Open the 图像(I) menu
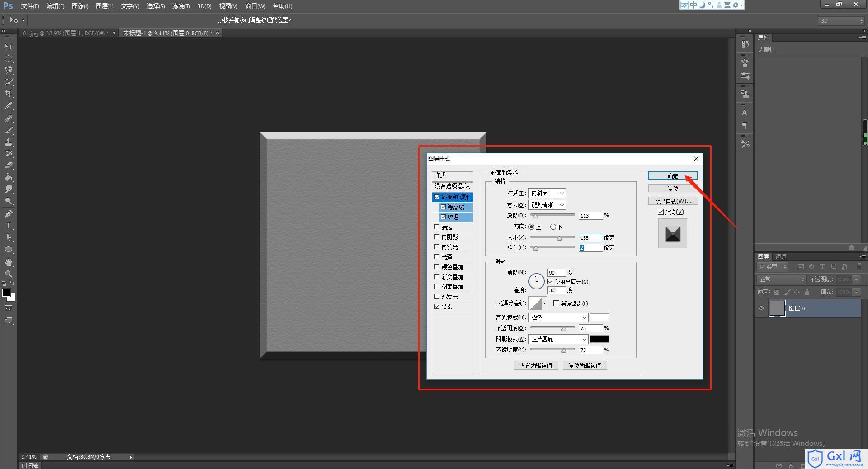Image resolution: width=868 pixels, height=469 pixels. point(80,6)
